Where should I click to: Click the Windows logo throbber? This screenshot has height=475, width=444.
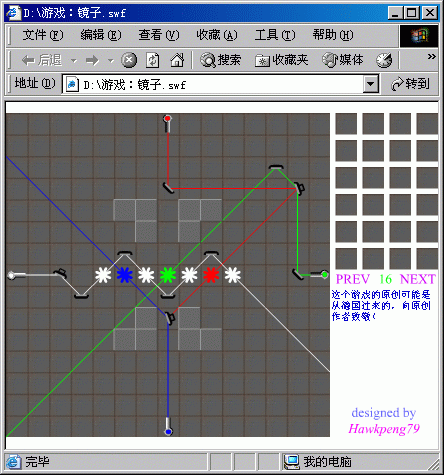[x=419, y=36]
